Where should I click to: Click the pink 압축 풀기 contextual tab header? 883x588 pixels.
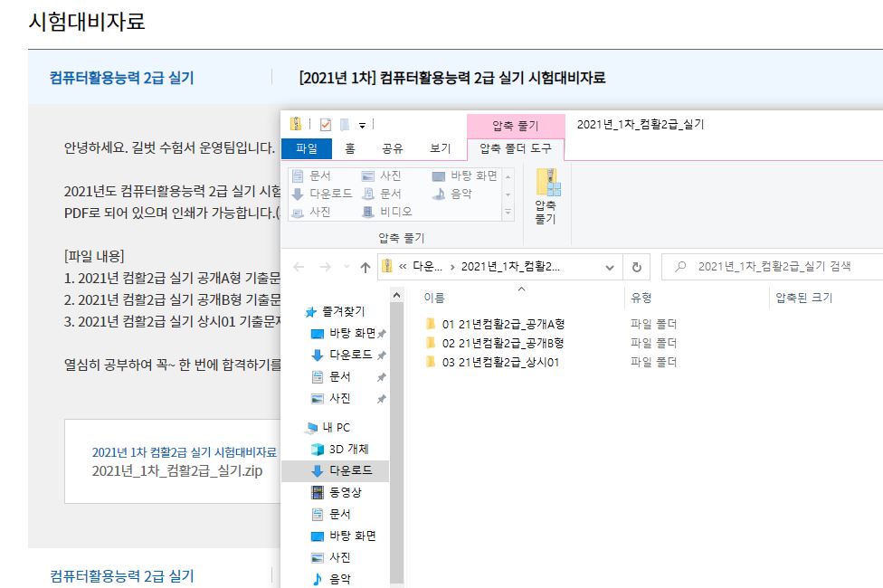(516, 126)
